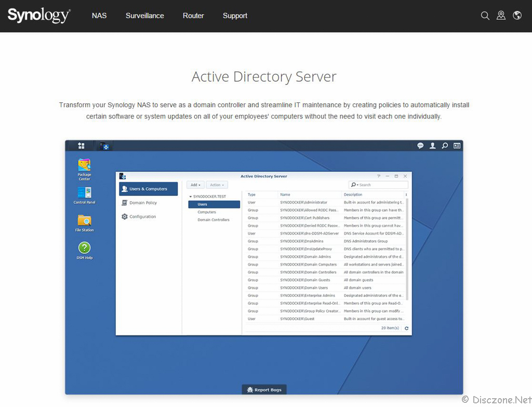Viewport: 532px width, 407px height.
Task: Open DSM notifications speech bubble icon
Action: coord(420,146)
